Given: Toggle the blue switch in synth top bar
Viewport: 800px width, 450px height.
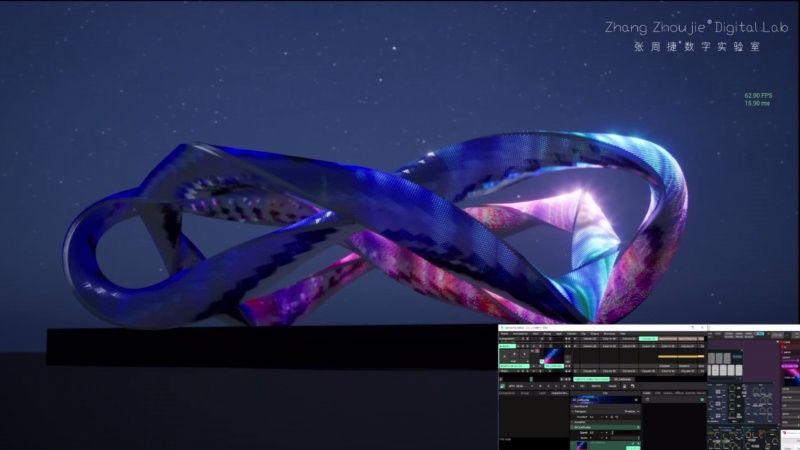Looking at the screenshot, I should click(x=759, y=334).
